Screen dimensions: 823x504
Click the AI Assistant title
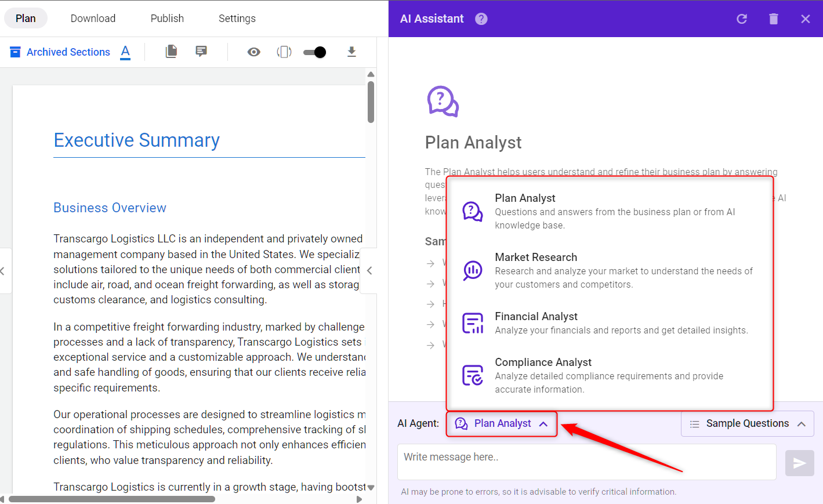click(432, 19)
